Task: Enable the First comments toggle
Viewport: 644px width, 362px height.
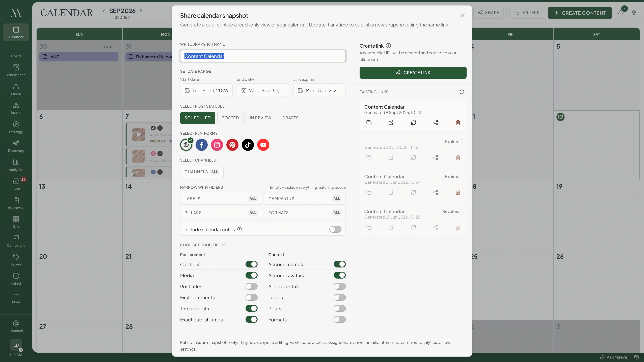Action: click(x=252, y=297)
